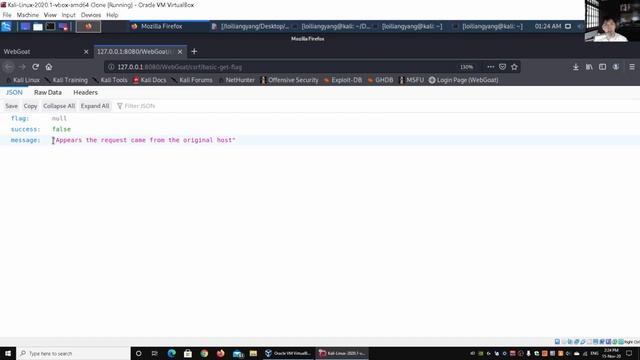The image size is (640, 360).
Task: Go forward with the forward arrow
Action: pos(22,67)
